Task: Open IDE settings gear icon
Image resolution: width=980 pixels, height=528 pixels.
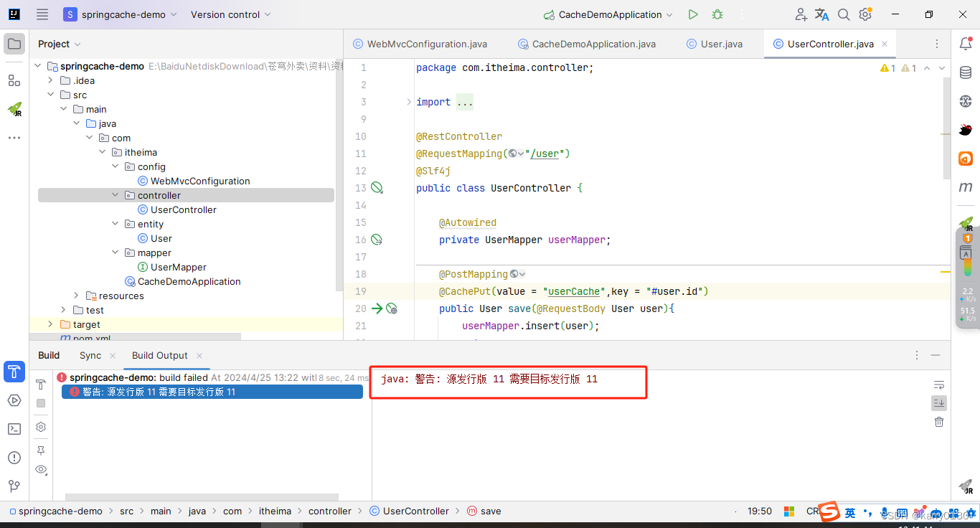Action: coord(865,14)
